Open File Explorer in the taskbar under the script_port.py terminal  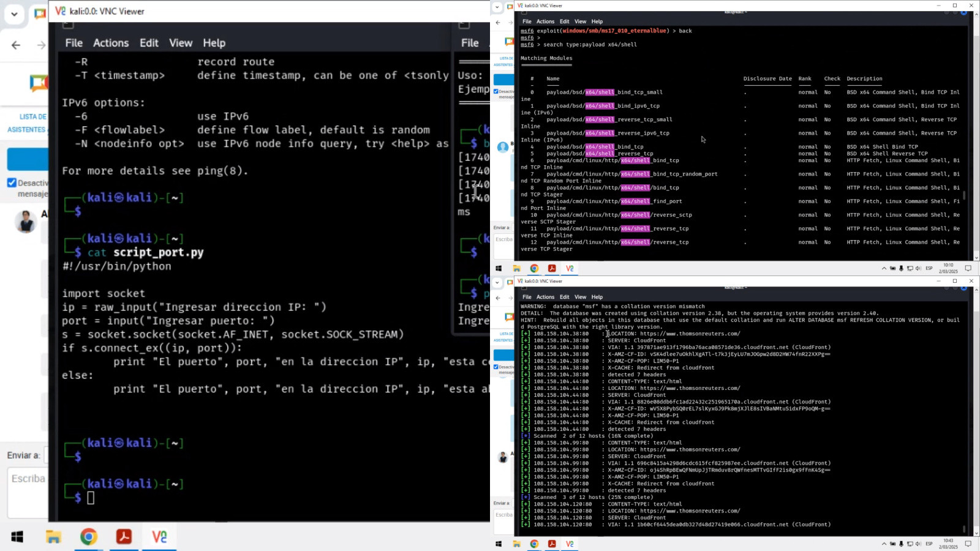(x=53, y=537)
